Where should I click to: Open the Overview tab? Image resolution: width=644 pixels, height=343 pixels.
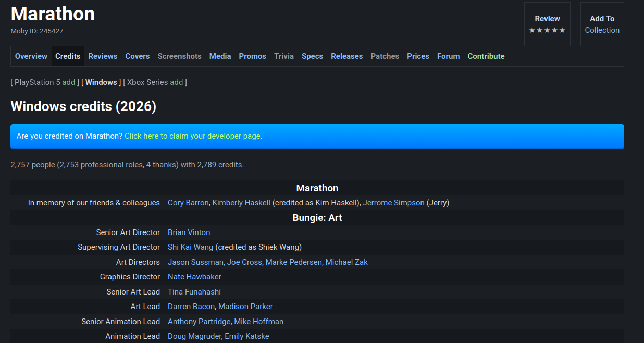pos(31,56)
